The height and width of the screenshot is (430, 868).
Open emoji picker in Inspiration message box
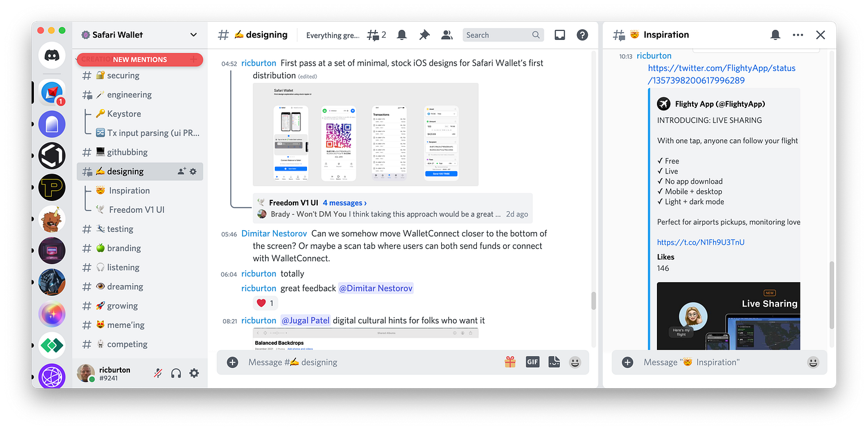coord(813,362)
